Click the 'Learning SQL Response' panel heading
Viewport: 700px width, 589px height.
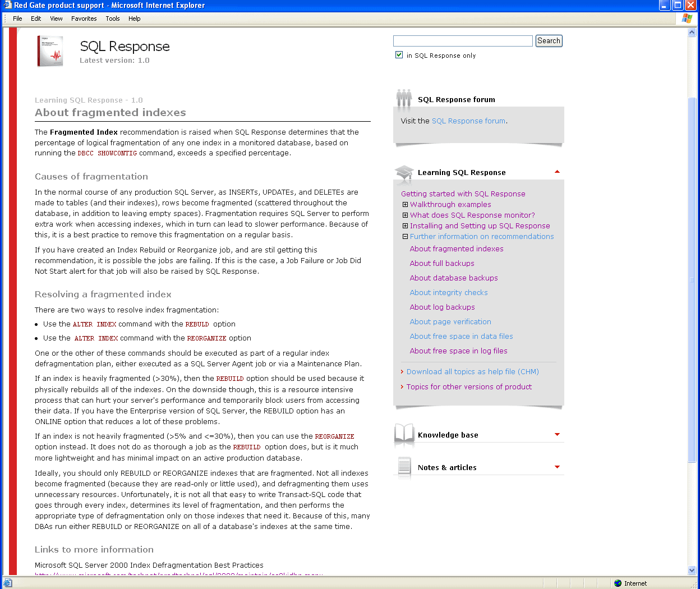click(x=462, y=172)
